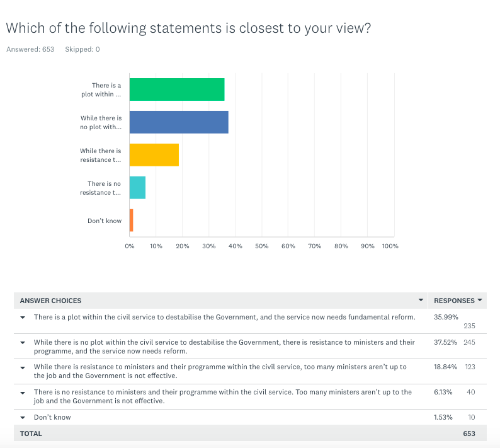
Task: Click the 'Answered: 653' count text
Action: [x=30, y=49]
